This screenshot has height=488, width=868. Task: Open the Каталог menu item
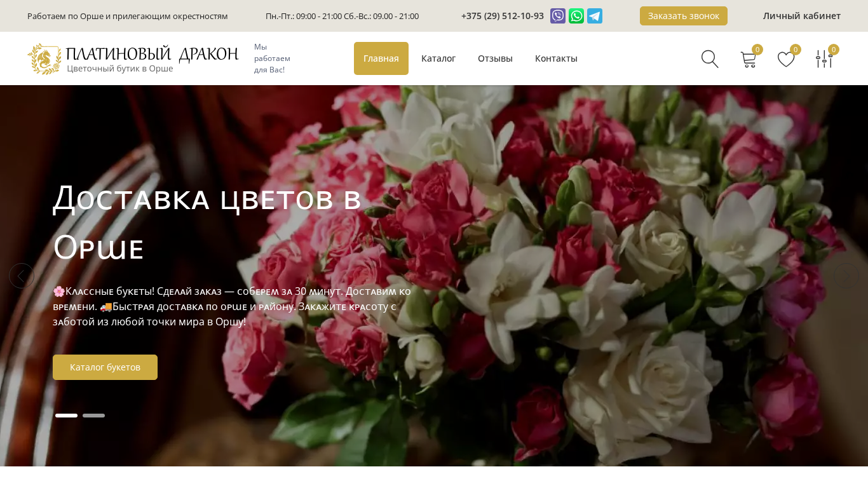click(438, 58)
